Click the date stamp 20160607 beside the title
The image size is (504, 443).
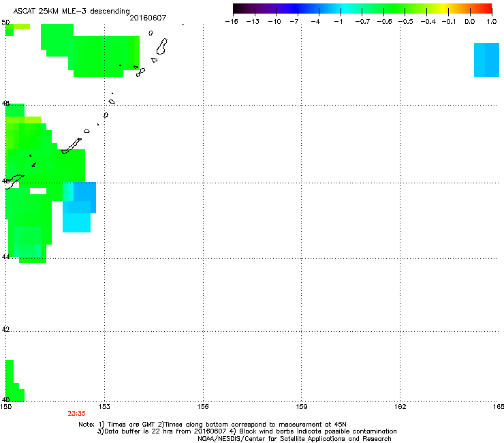pos(148,18)
